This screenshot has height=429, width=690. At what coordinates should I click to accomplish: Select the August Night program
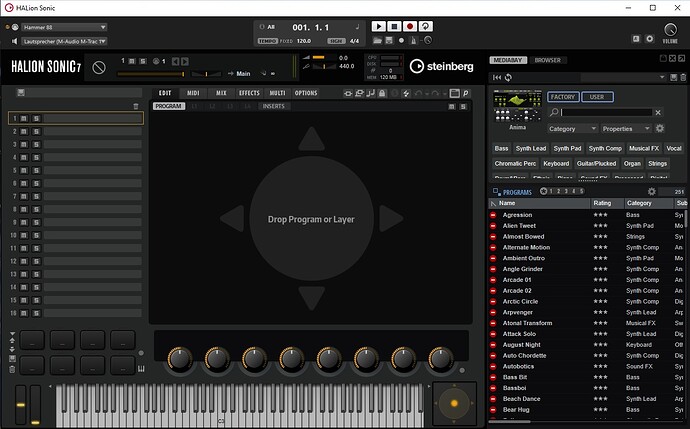click(x=521, y=345)
